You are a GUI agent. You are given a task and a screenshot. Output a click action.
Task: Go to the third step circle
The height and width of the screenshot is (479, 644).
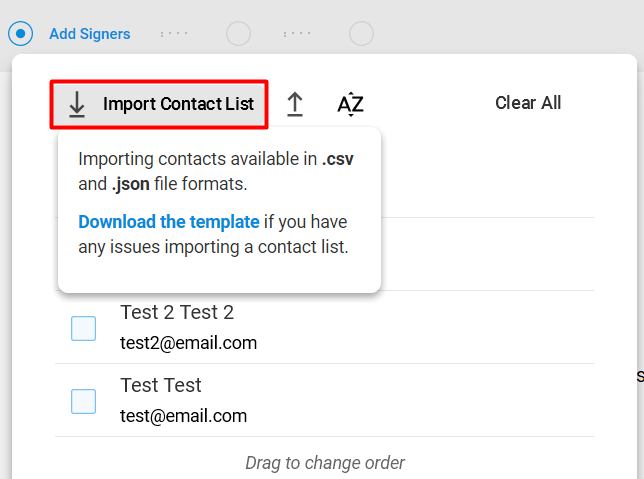[x=361, y=33]
